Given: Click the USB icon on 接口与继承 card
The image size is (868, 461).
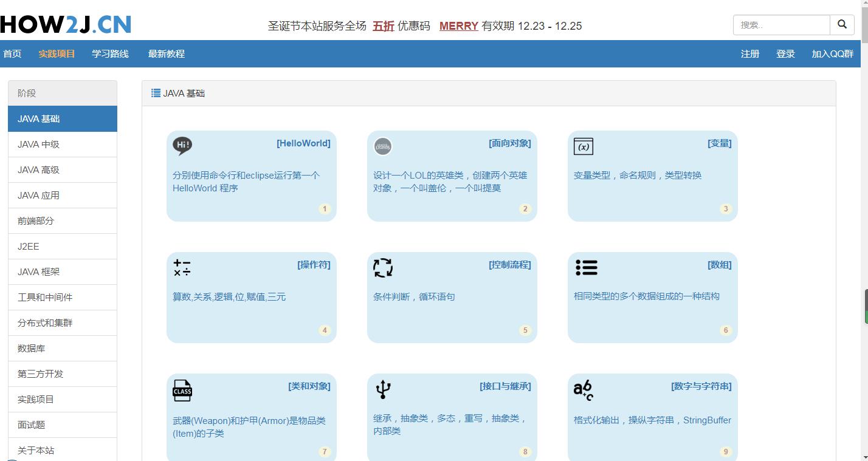Looking at the screenshot, I should (382, 390).
